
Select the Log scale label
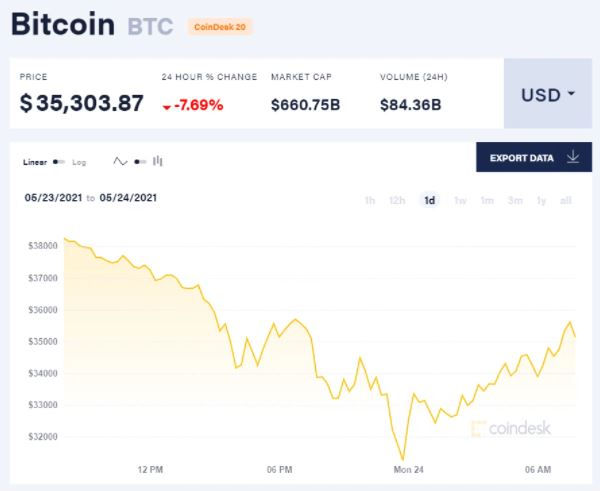79,162
